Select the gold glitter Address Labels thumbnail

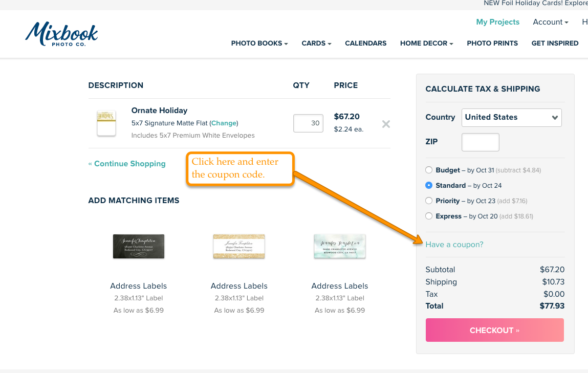(239, 246)
